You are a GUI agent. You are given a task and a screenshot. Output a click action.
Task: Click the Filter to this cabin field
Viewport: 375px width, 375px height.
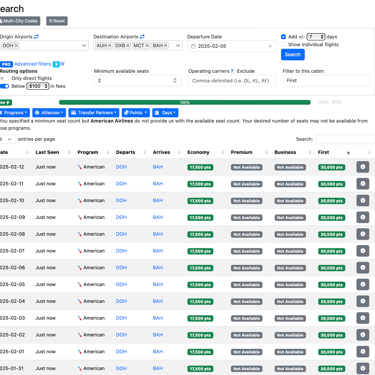click(326, 80)
